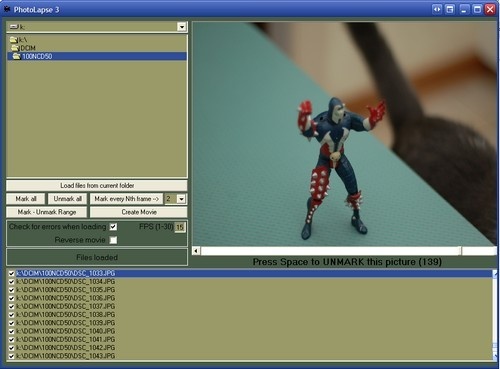Uncheck DSC_1038.JPG checkbox
The image size is (500, 369).
point(11,315)
